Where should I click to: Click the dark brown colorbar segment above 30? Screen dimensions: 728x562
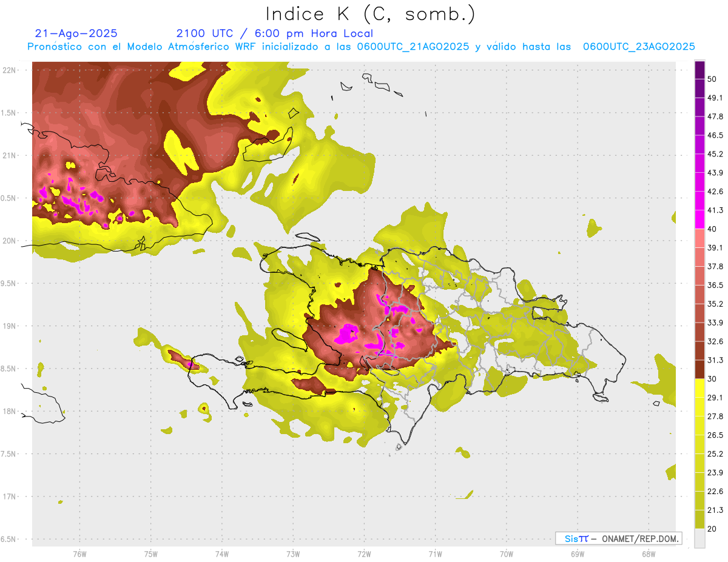pos(699,369)
